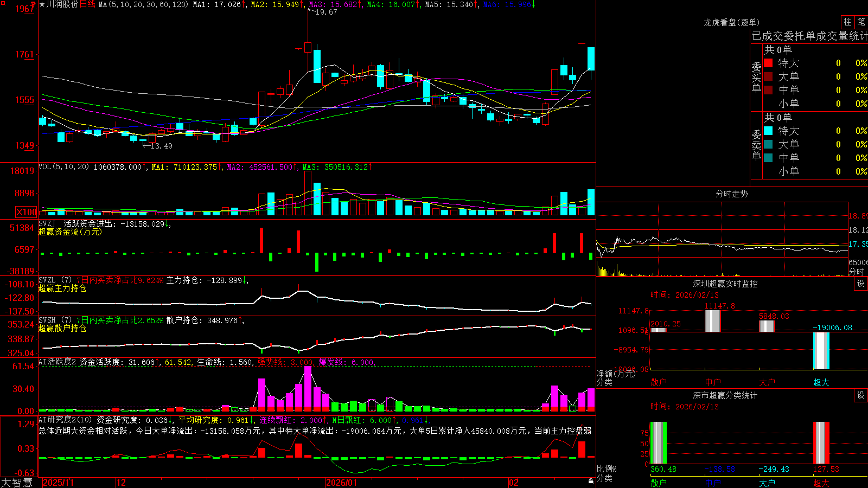This screenshot has height=488, width=868.
Task: Click the star icon before 川润股份
Action: (42, 4)
